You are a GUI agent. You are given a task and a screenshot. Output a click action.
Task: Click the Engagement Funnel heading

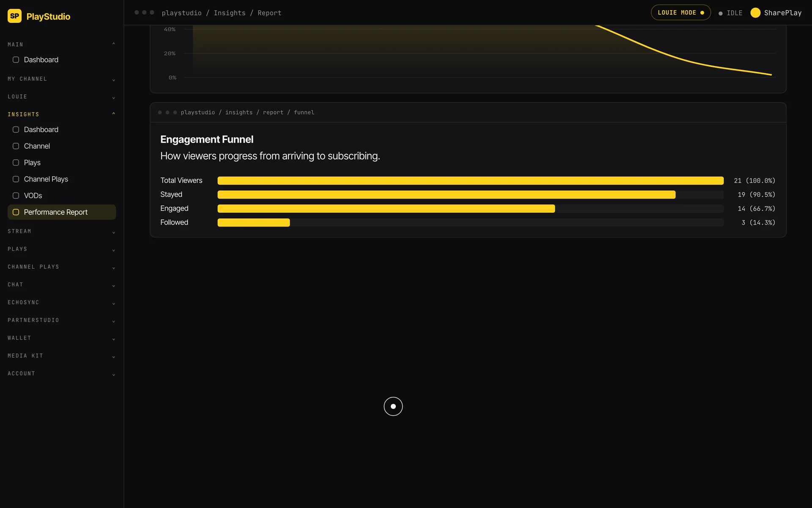click(x=207, y=139)
